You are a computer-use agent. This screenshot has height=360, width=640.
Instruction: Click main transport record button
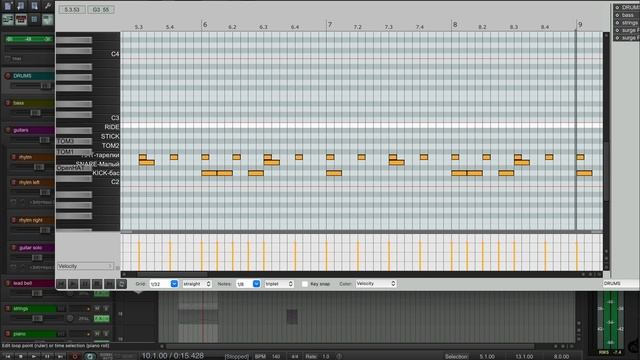pos(75,356)
